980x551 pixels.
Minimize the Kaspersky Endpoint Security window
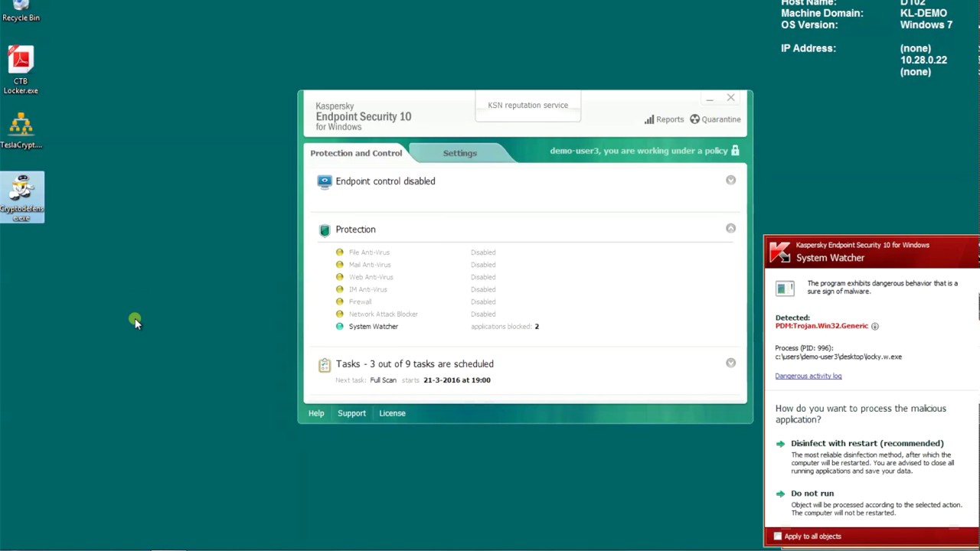pos(710,99)
